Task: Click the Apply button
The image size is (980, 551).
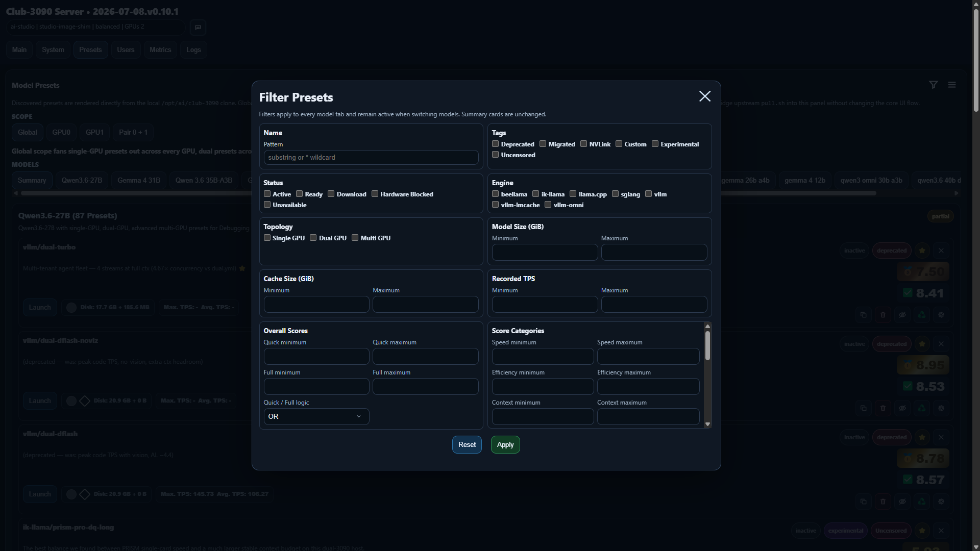Action: pos(505,444)
